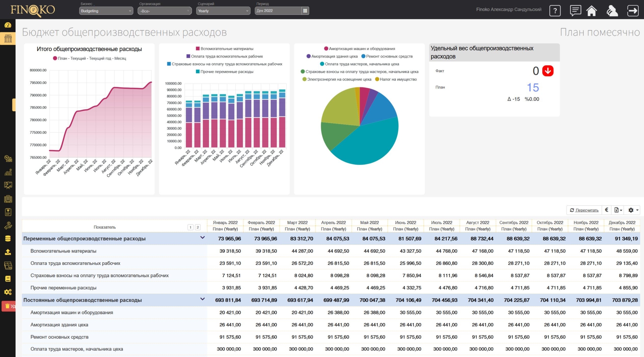Open the chat messages icon
Viewport: 644px width, 357px height.
(575, 11)
